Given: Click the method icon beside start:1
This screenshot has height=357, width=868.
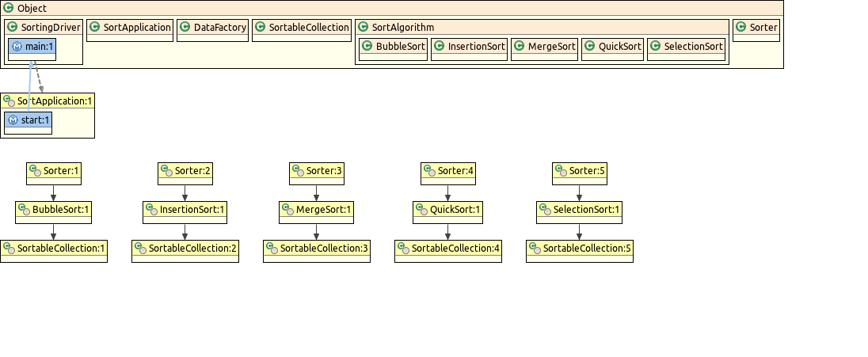Looking at the screenshot, I should 13,120.
